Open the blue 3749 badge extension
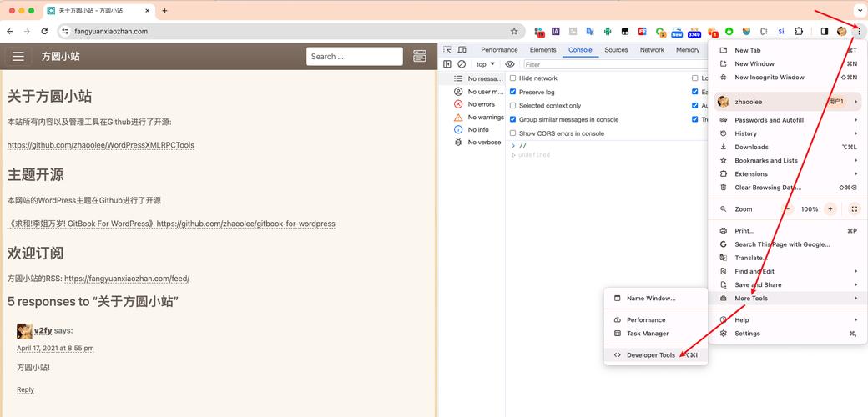 694,33
